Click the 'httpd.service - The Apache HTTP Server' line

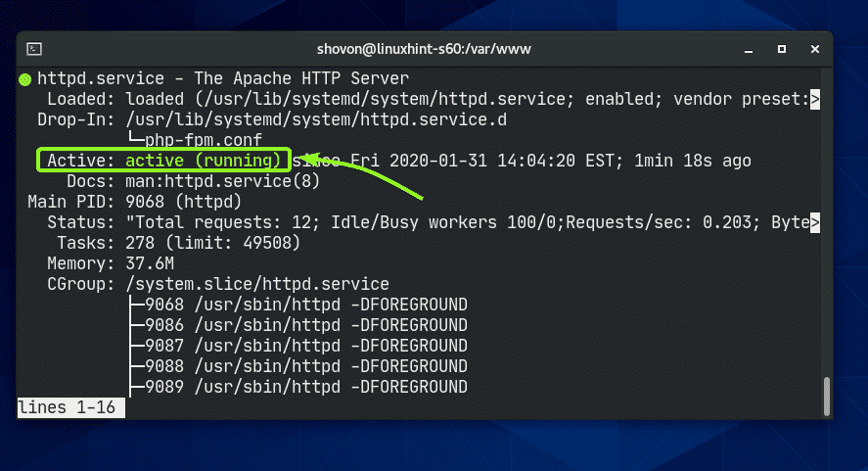[223, 78]
